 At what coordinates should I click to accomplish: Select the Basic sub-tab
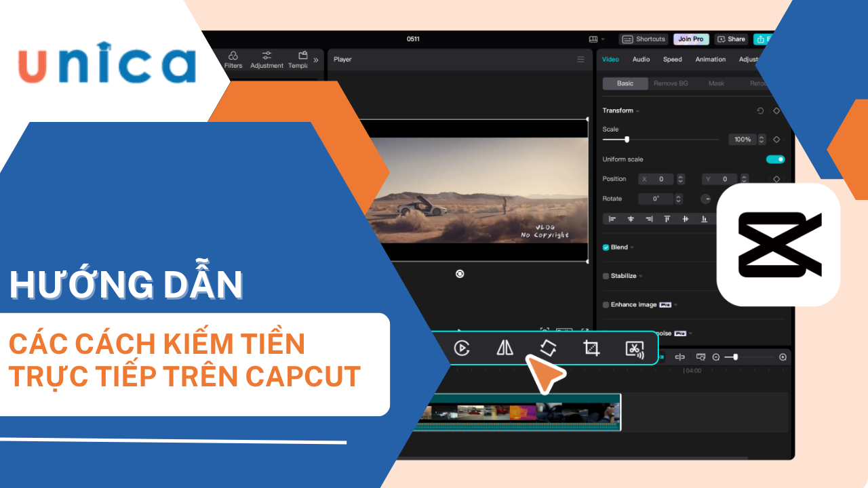pos(625,83)
